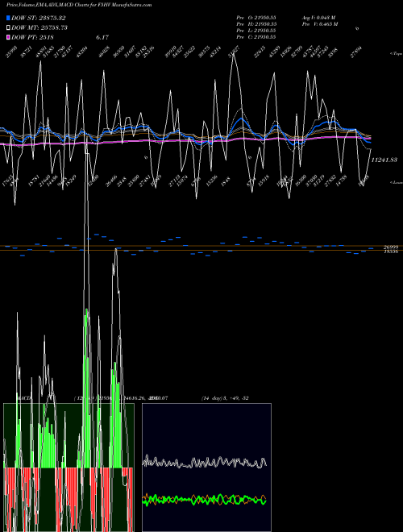Screen dimensions: 403x532
Task: Click the 6.17 value beside DOW PT
Action: tap(102, 37)
